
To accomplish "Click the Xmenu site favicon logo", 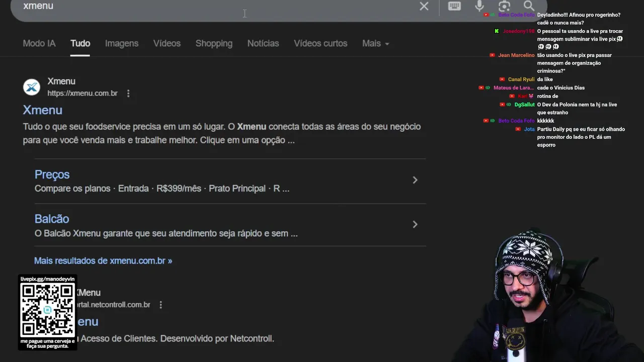I will pos(32,87).
